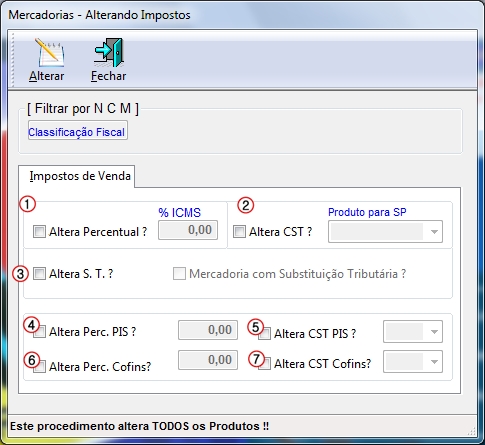Click the Alterar text label

(46, 76)
